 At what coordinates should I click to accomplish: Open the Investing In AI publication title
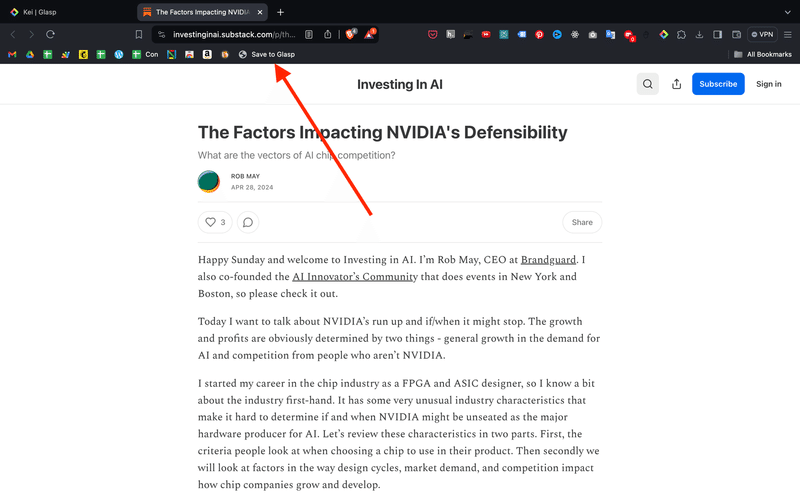click(399, 84)
